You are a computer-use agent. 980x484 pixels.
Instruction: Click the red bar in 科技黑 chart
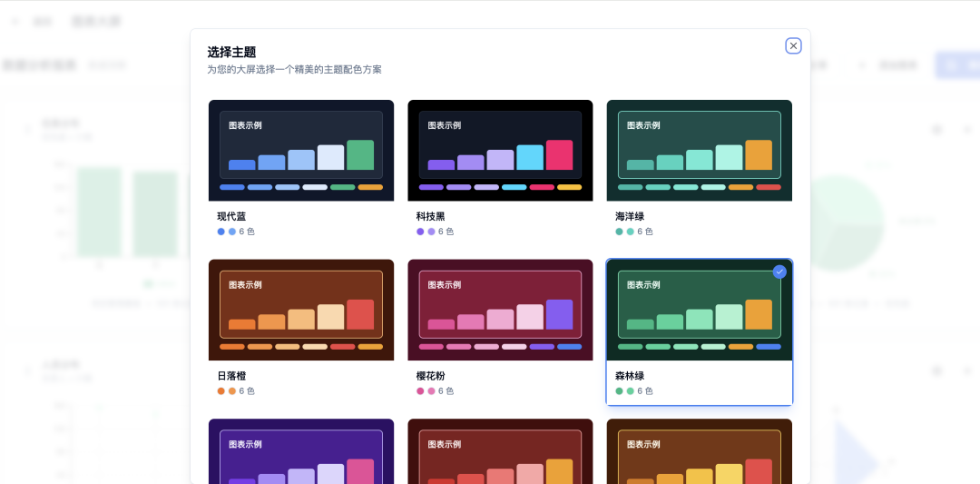tap(559, 155)
